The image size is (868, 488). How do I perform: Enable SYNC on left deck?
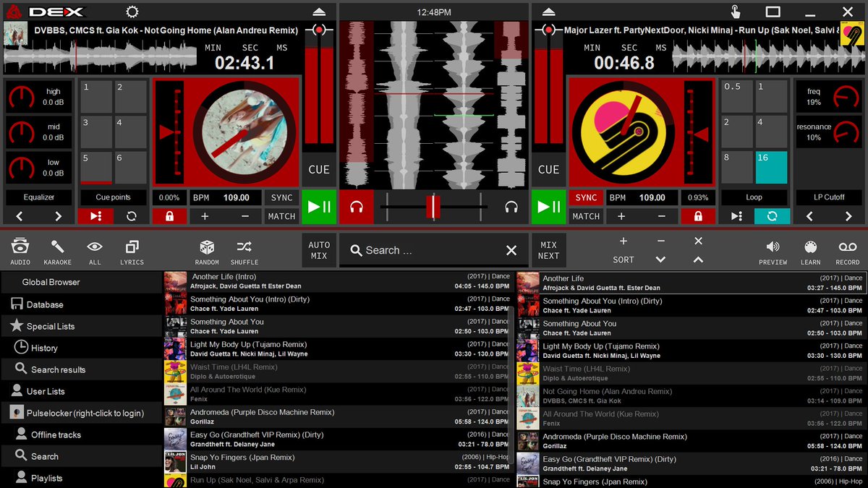tap(281, 197)
